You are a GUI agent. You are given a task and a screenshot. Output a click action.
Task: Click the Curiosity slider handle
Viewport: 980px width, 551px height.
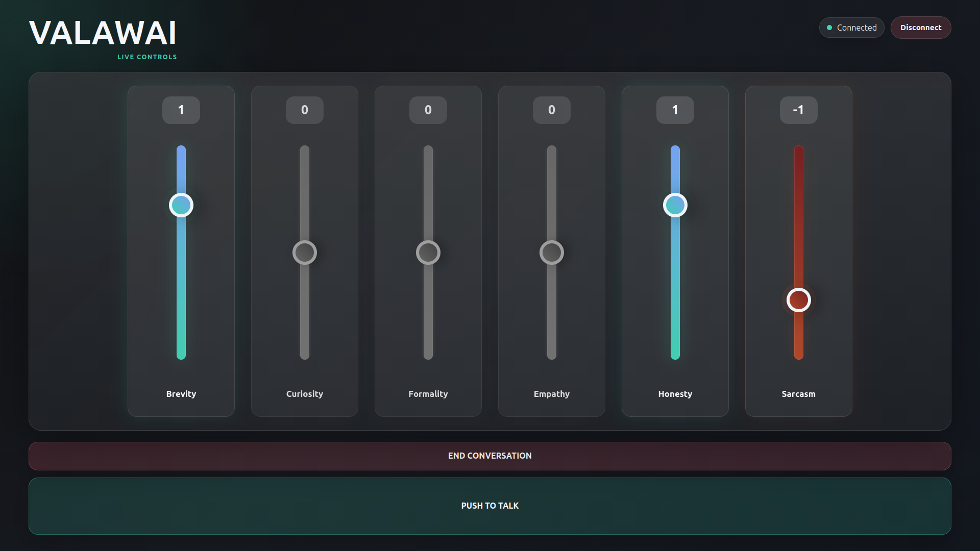click(x=305, y=253)
